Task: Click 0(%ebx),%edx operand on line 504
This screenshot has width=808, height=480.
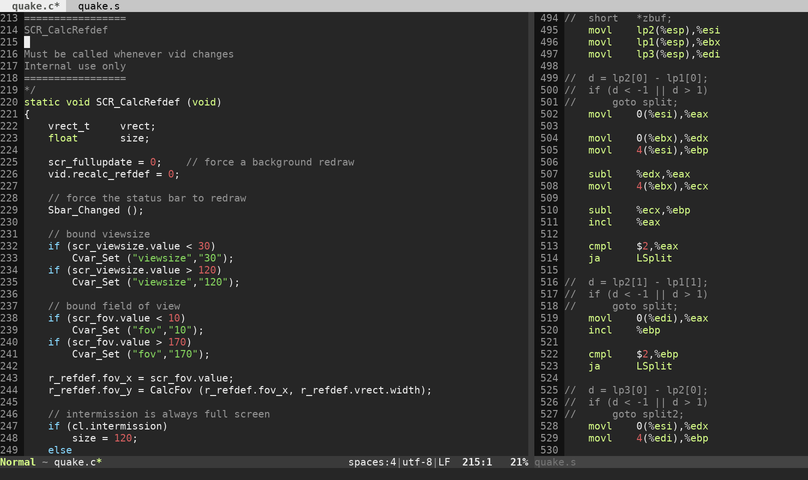Action: [x=672, y=138]
